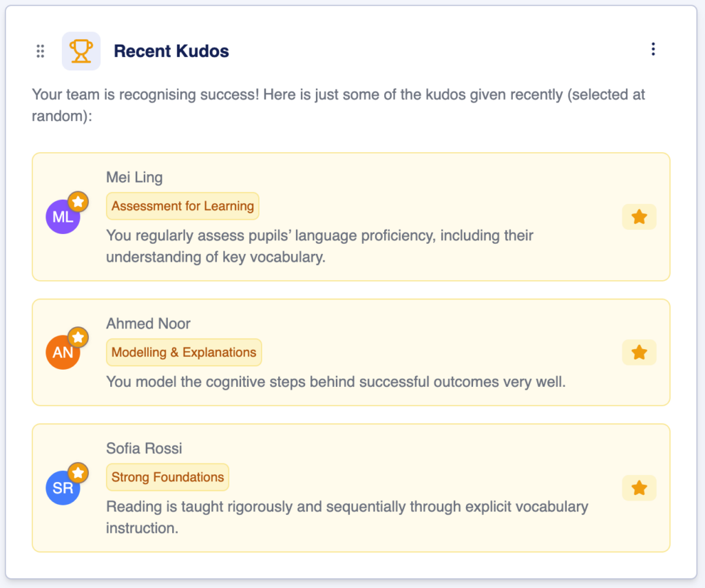705x588 pixels.
Task: Select the Strong Foundations tag
Action: [x=167, y=477]
